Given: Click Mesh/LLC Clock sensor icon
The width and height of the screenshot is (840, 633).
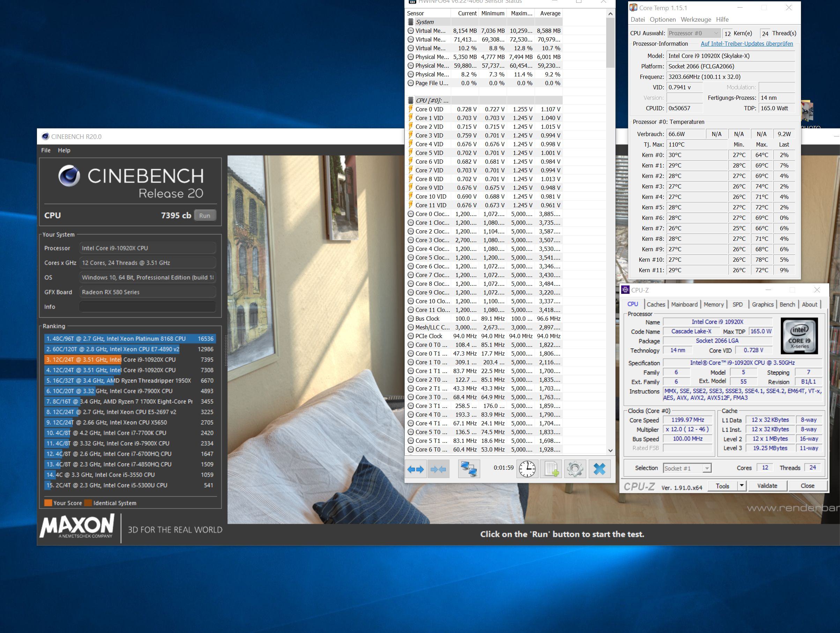Looking at the screenshot, I should [410, 328].
